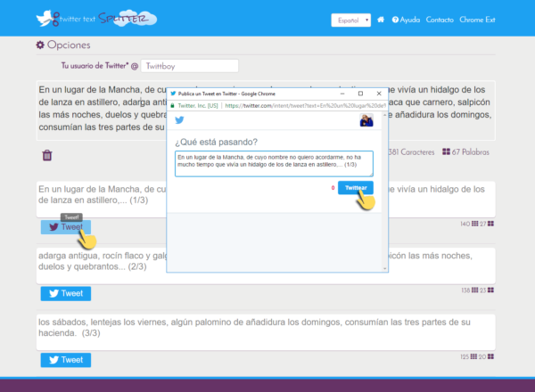Click the Twitter favicon in popup title bar
Image resolution: width=535 pixels, height=392 pixels.
(x=173, y=94)
